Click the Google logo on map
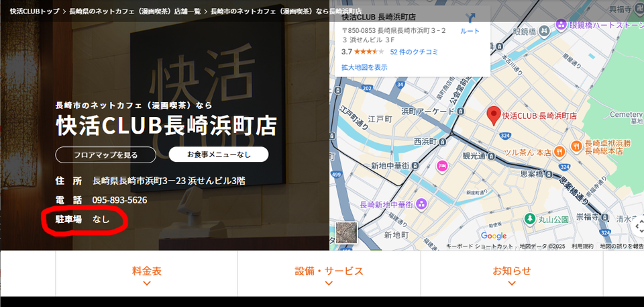 (x=494, y=236)
